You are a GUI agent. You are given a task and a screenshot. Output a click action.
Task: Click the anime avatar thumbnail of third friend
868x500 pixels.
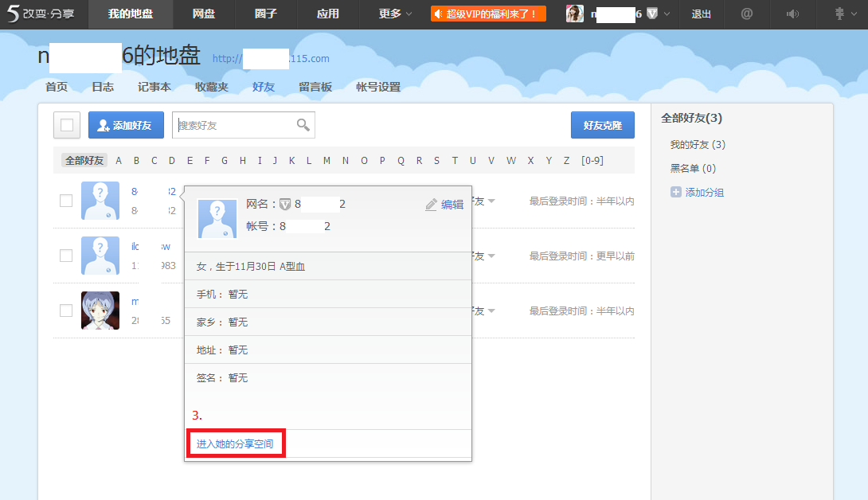click(100, 311)
